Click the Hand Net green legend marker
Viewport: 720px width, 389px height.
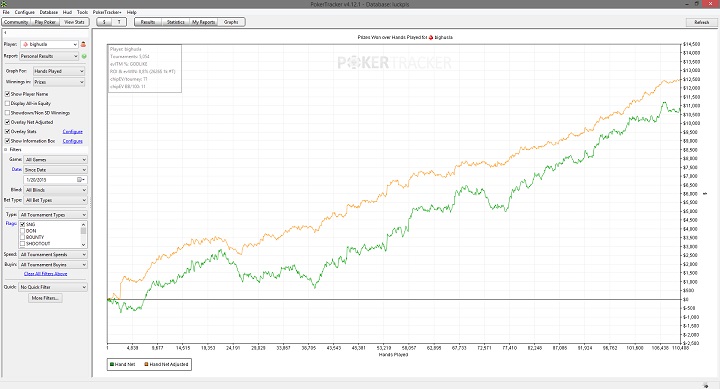[x=111, y=364]
